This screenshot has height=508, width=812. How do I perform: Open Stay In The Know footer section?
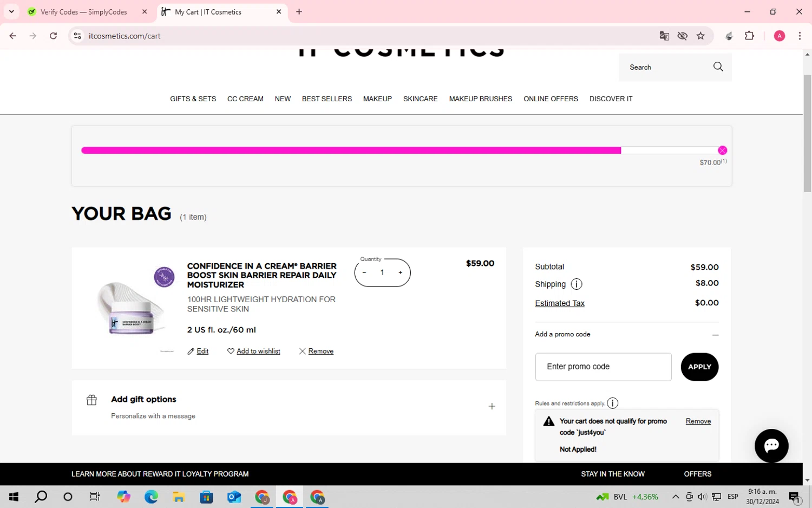click(x=612, y=474)
